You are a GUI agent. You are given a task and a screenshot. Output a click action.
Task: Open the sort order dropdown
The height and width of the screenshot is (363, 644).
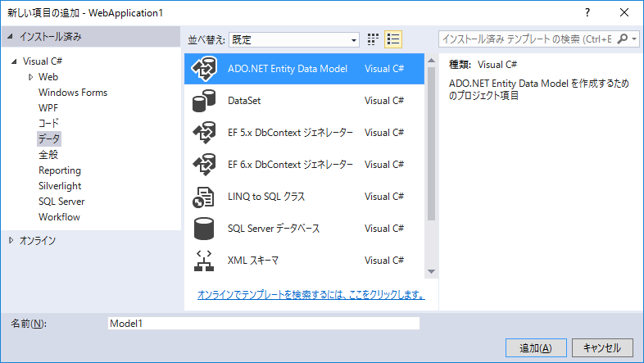pyautogui.click(x=294, y=40)
